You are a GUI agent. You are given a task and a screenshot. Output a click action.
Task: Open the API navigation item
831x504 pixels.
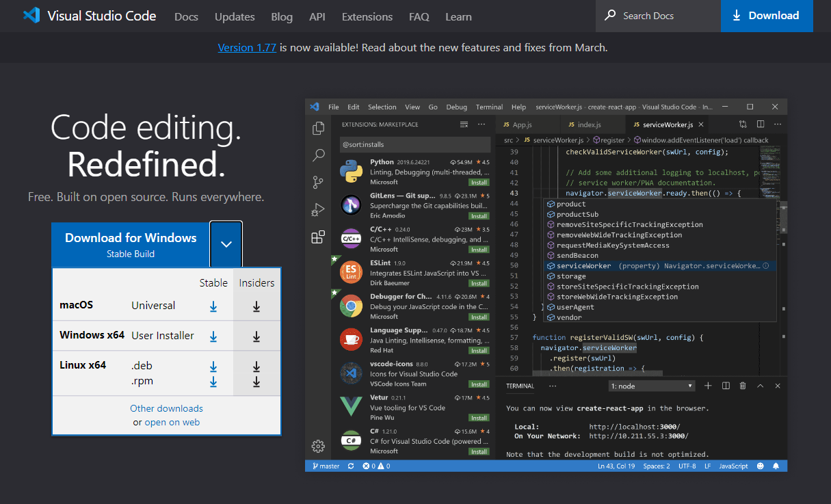point(317,16)
